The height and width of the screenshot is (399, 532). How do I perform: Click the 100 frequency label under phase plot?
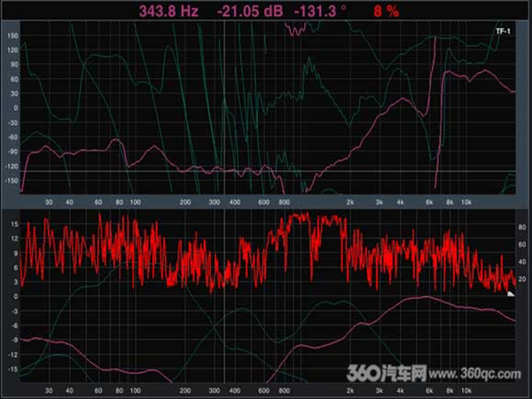135,201
